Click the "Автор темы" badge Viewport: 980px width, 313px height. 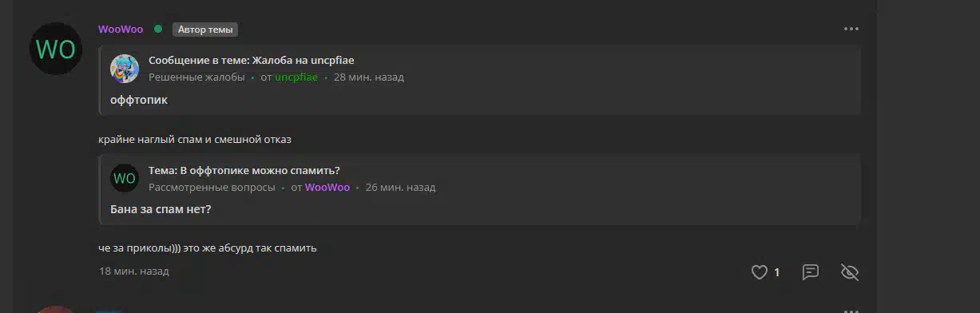tap(205, 30)
